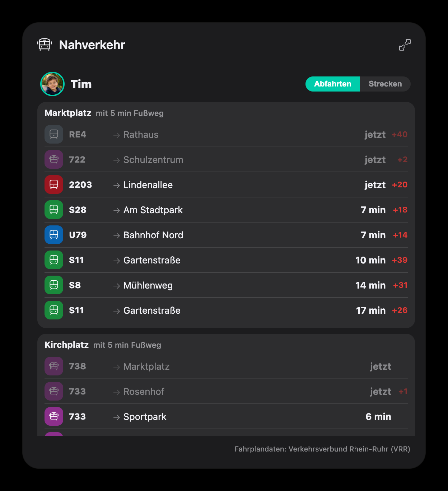Click the grey train icon for RE4
This screenshot has width=448, height=491.
54,134
